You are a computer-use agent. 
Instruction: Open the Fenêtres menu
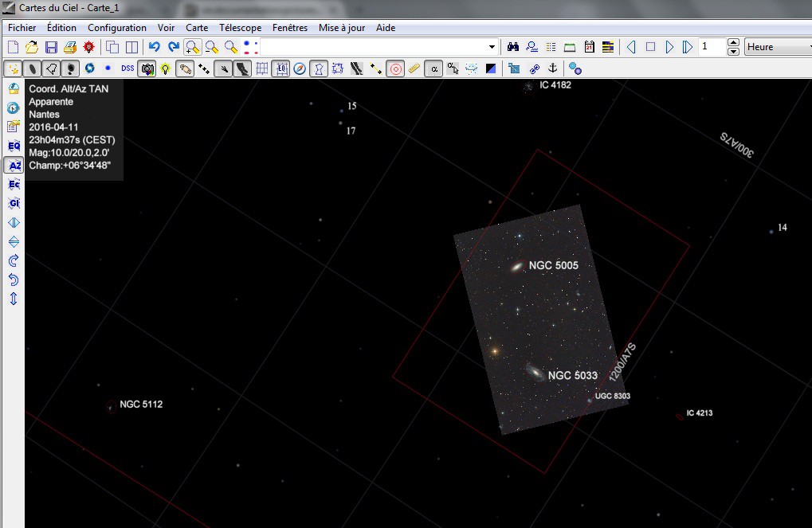[x=290, y=28]
